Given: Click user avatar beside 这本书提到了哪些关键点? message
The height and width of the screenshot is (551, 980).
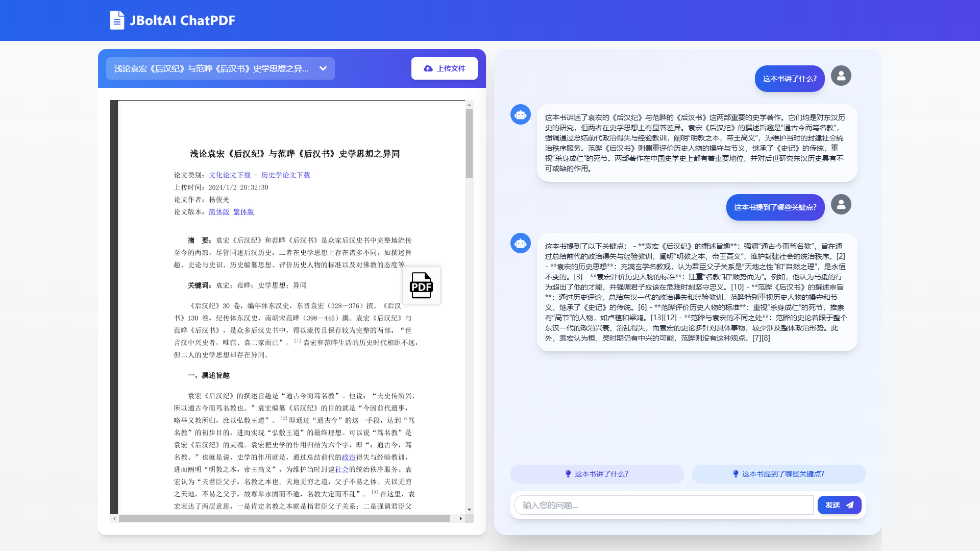Looking at the screenshot, I should coord(841,204).
